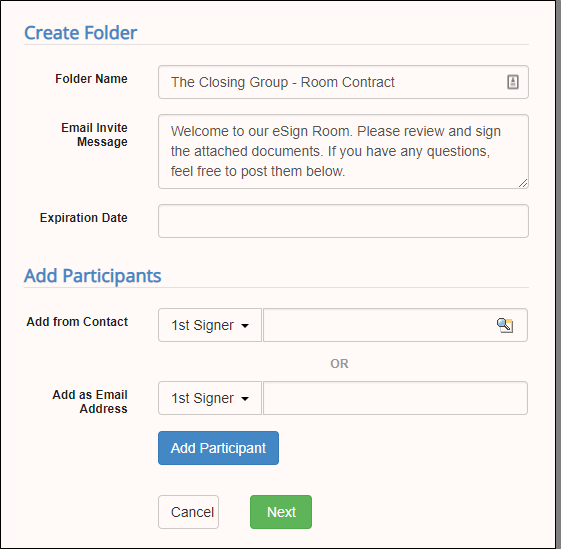Image resolution: width=561 pixels, height=549 pixels.
Task: Click the Add as Email Address label
Action: click(90, 402)
